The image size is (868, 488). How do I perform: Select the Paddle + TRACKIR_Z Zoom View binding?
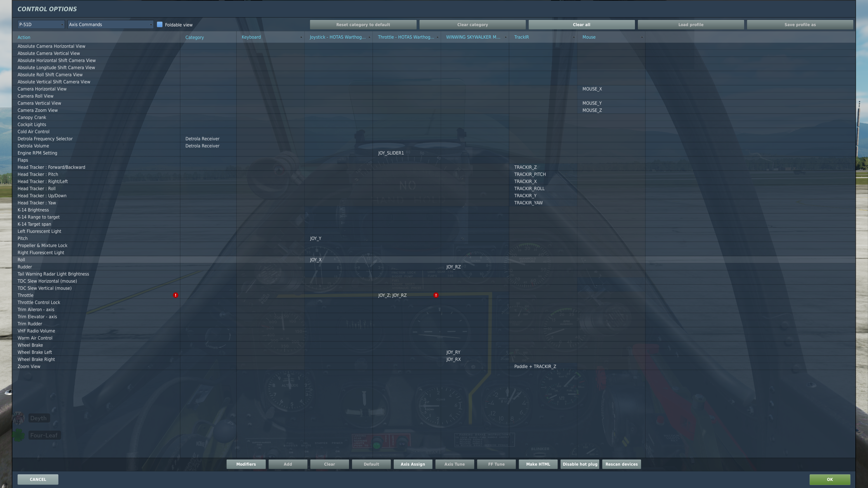tap(535, 366)
